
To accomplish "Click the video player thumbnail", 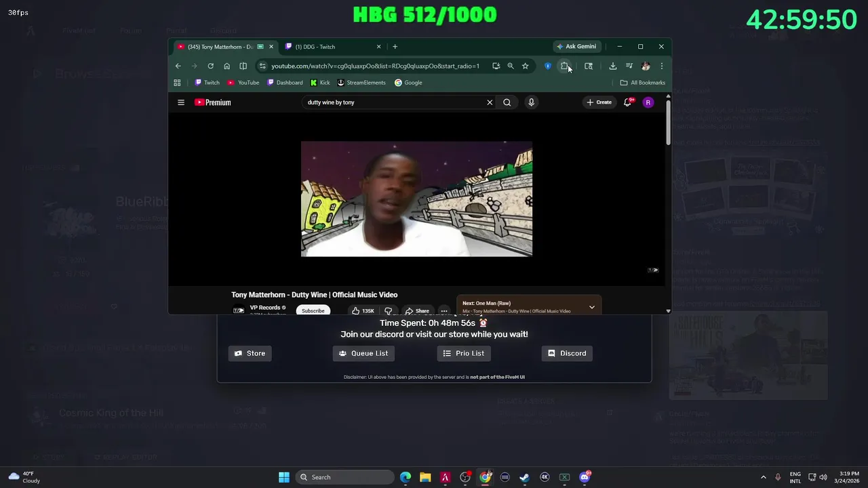I will (x=416, y=199).
